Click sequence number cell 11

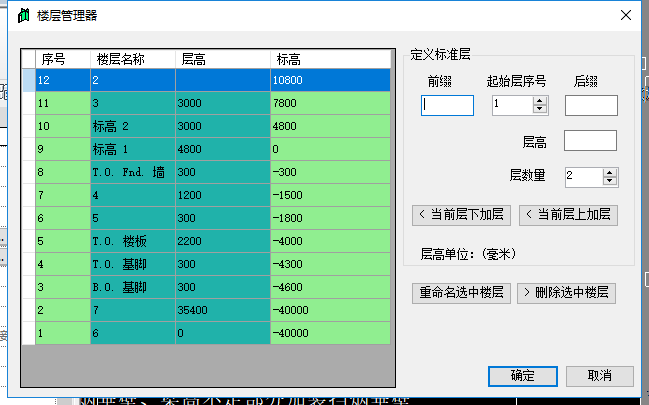pos(63,103)
